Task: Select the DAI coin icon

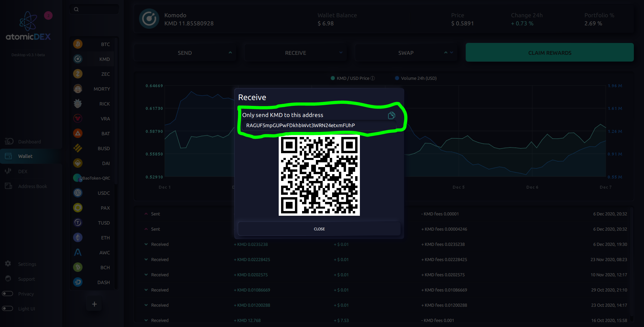Action: (78, 163)
